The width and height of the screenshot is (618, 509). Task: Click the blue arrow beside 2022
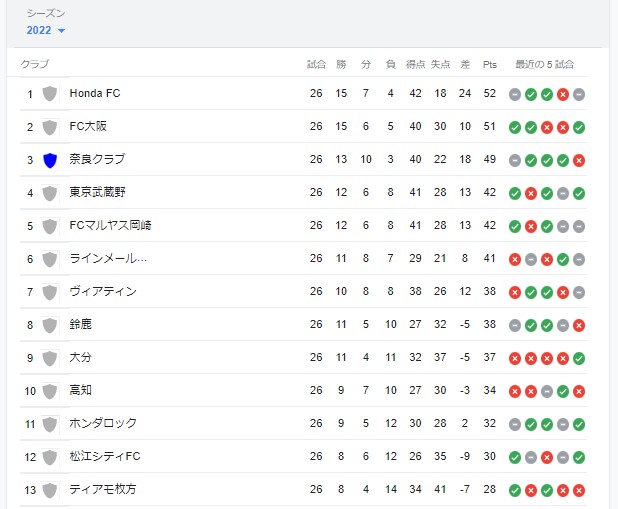61,31
